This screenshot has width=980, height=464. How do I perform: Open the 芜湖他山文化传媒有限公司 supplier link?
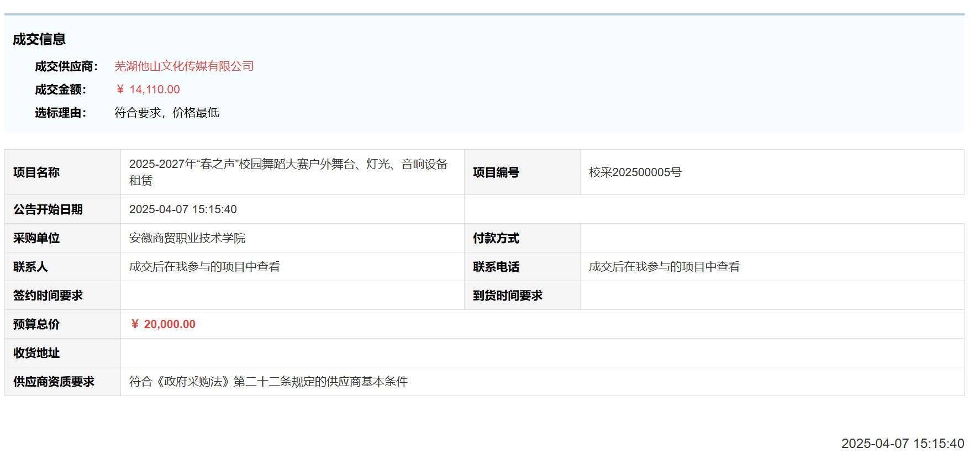point(183,66)
